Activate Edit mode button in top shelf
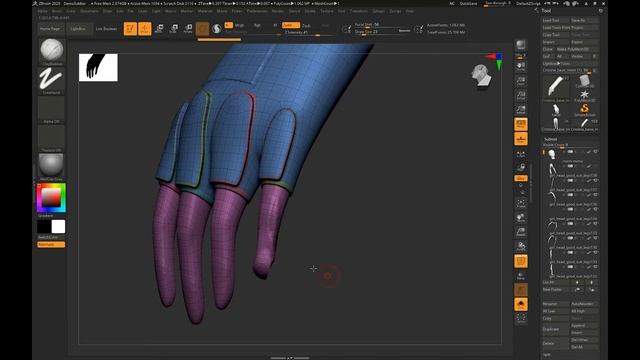This screenshot has width=640, height=360. coord(130,29)
